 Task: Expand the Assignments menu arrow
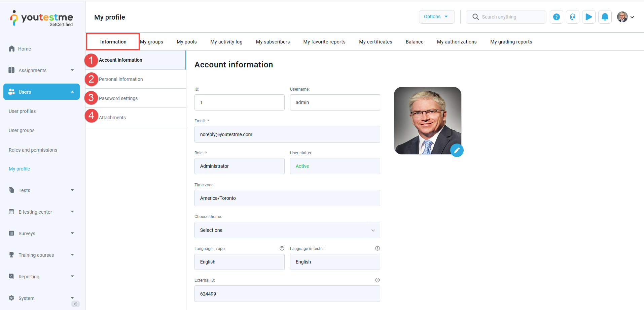click(x=72, y=70)
